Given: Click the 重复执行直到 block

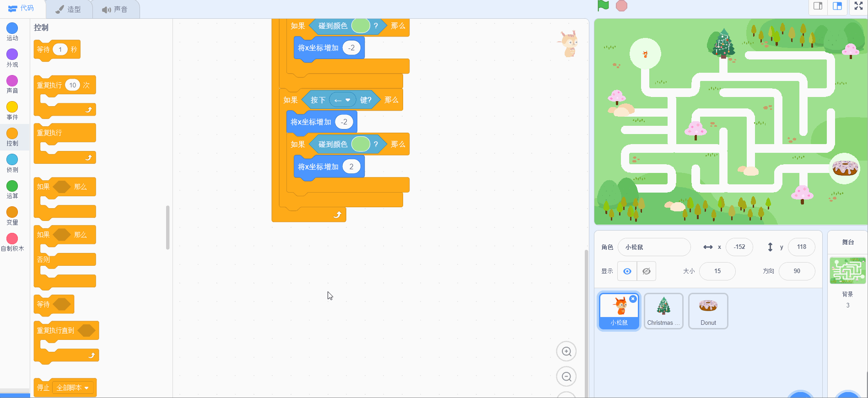Looking at the screenshot, I should click(66, 342).
